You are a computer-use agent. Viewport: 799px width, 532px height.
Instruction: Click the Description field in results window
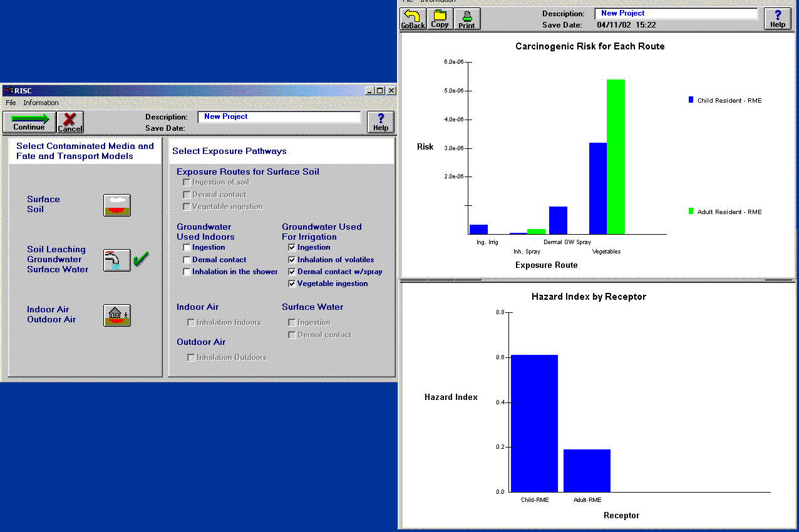(676, 14)
